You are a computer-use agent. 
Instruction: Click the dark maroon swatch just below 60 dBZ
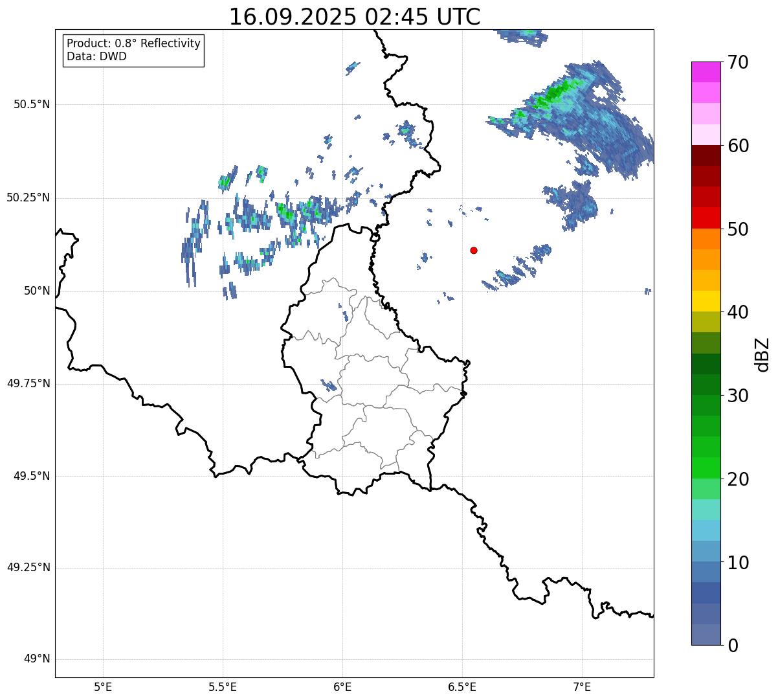pos(706,155)
